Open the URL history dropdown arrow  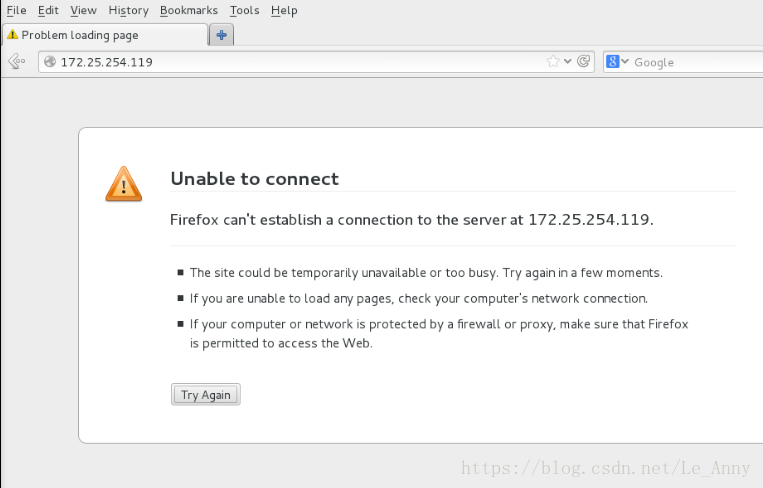[x=568, y=62]
